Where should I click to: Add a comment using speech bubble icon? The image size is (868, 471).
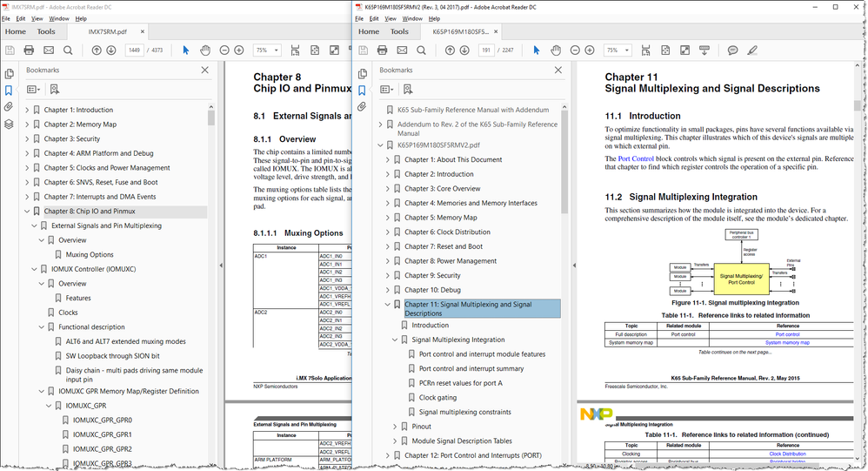pyautogui.click(x=732, y=50)
